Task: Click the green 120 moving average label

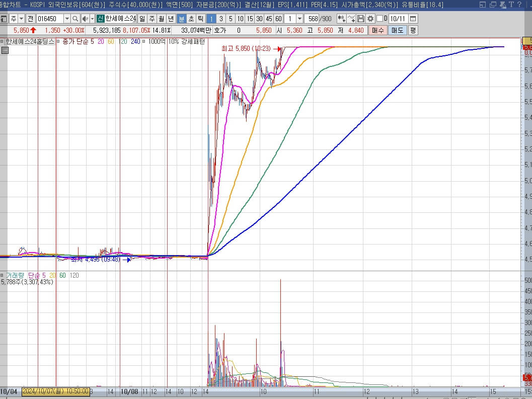Action: pos(122,41)
